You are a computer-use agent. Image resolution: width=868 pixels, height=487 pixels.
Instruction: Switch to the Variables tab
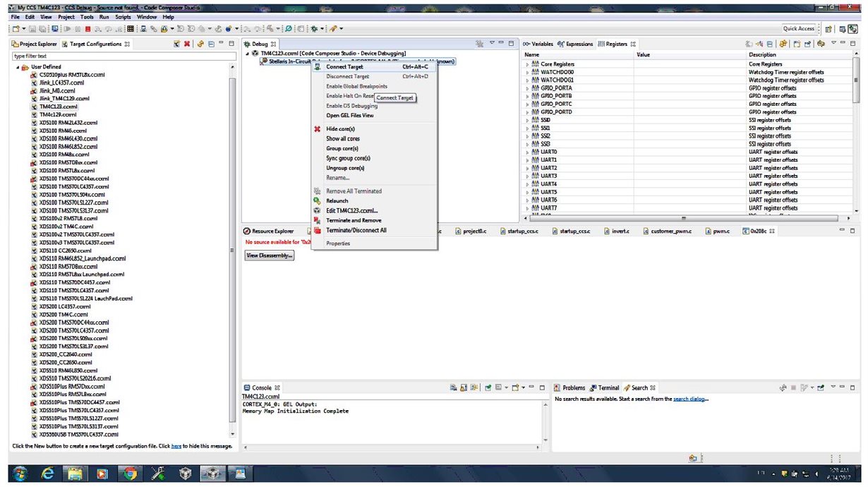pyautogui.click(x=538, y=44)
